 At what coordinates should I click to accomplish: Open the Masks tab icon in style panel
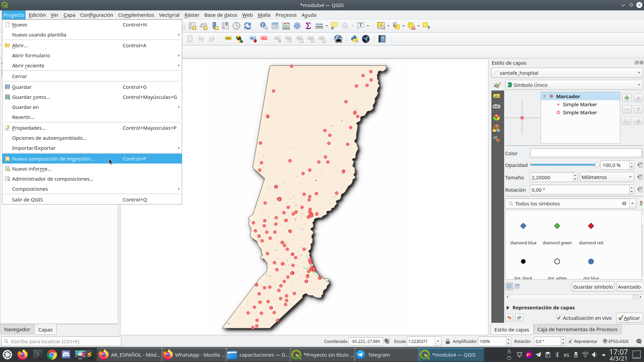(x=496, y=107)
